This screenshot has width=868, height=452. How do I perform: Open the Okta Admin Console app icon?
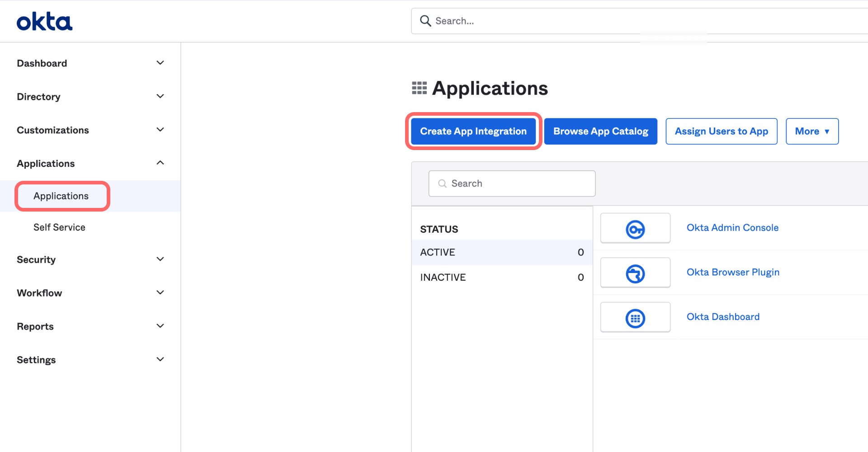coord(635,228)
